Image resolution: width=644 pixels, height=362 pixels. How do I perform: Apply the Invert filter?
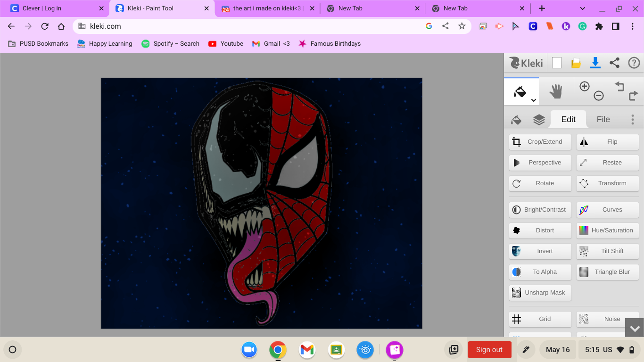pyautogui.click(x=540, y=251)
